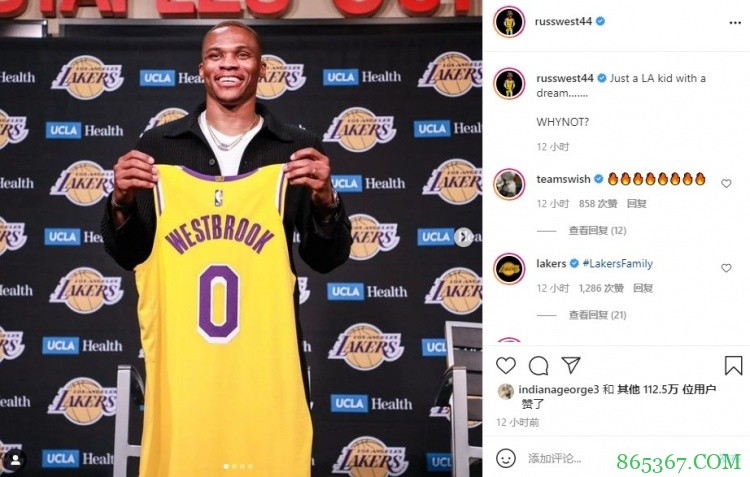Screen dimensions: 750x477
Task: Open russwest44 profile from header username
Action: [563, 22]
